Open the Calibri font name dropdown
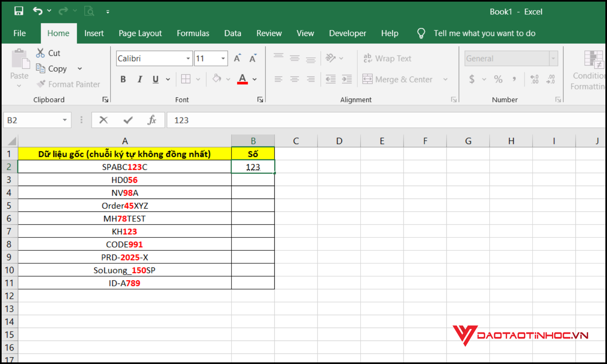Image resolution: width=607 pixels, height=364 pixels. coord(188,59)
